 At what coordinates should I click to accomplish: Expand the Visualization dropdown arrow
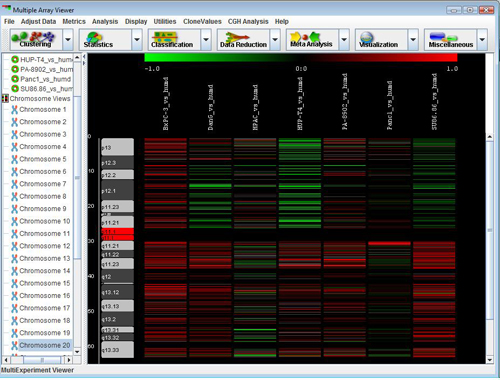pos(413,40)
